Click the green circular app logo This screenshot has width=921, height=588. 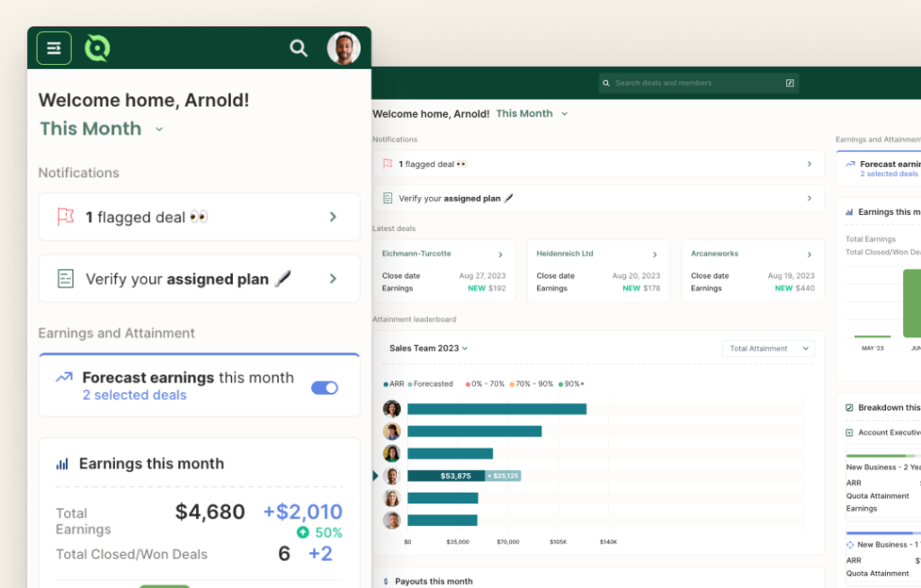tap(97, 49)
